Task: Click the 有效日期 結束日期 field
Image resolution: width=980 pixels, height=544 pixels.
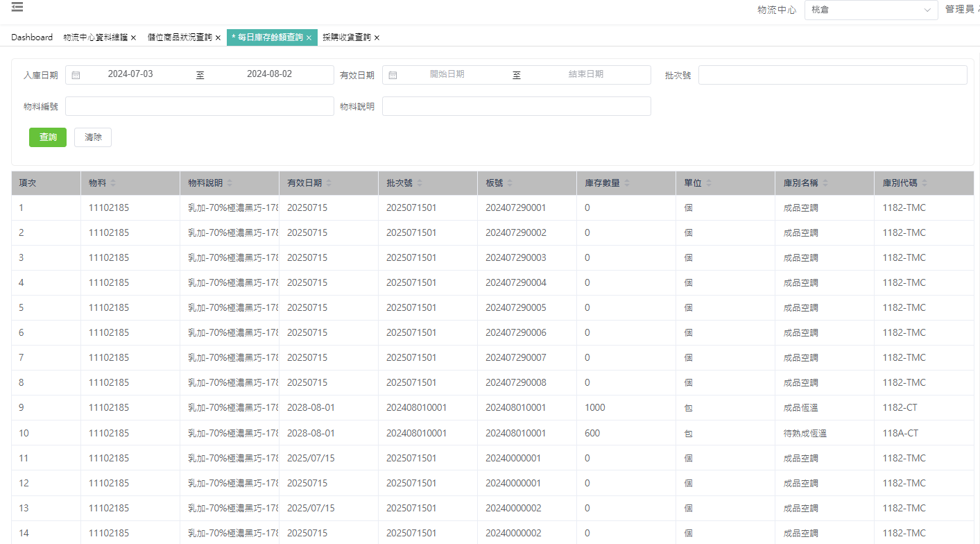Action: coord(586,74)
